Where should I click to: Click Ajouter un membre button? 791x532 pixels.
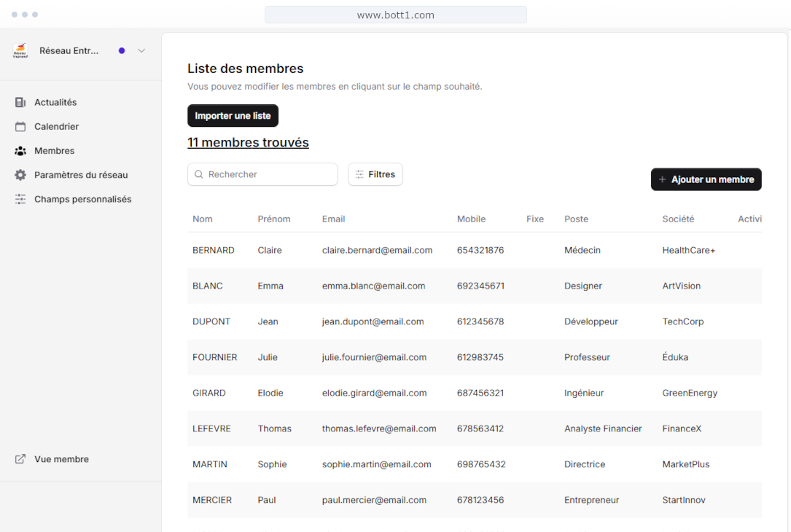[x=706, y=179]
